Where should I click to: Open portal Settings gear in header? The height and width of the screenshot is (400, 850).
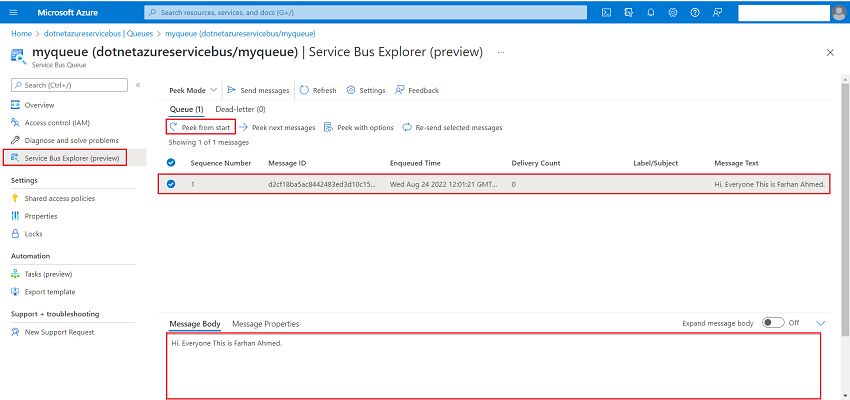pos(673,12)
